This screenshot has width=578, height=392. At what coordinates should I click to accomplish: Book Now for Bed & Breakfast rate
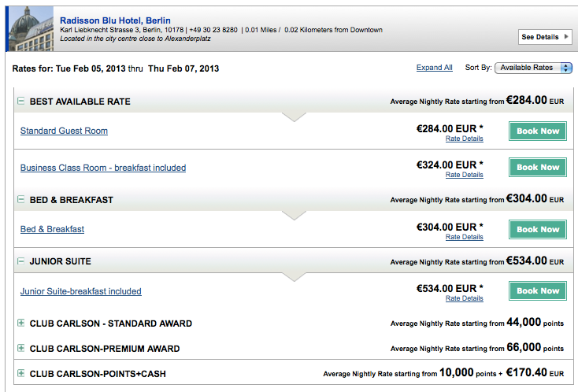tap(538, 230)
